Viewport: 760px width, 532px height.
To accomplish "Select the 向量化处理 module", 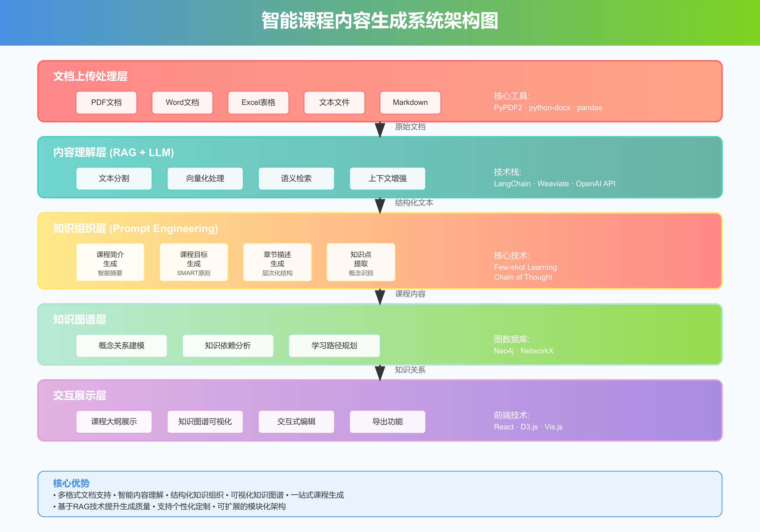I will coord(205,178).
